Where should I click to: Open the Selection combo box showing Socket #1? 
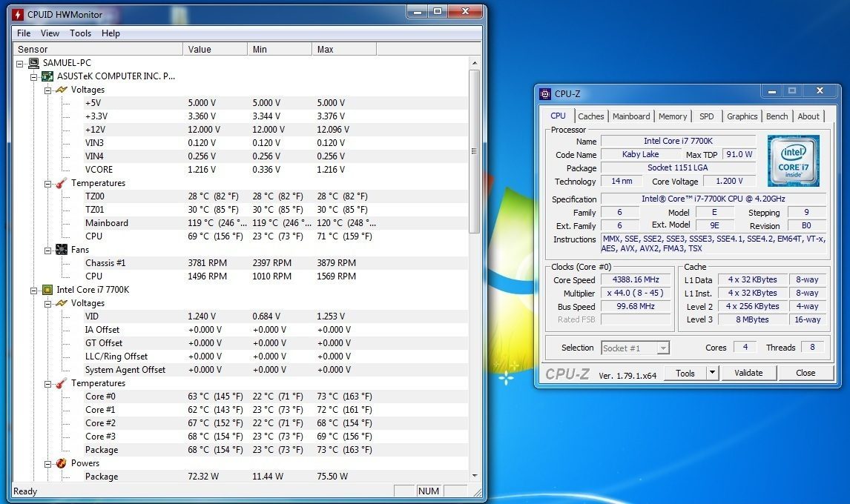tap(636, 348)
